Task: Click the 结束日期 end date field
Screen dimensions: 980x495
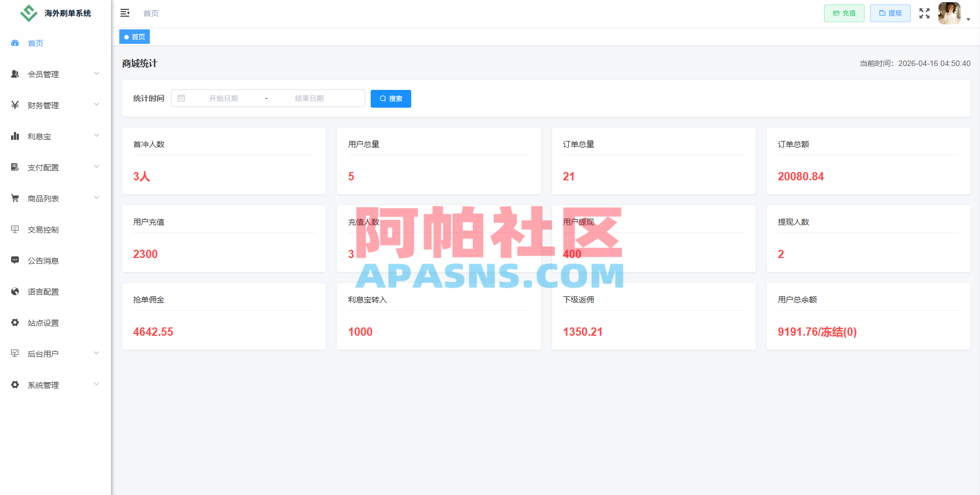Action: point(309,98)
